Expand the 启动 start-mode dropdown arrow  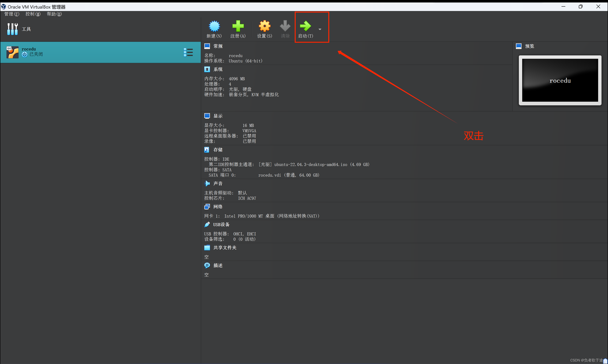[320, 29]
